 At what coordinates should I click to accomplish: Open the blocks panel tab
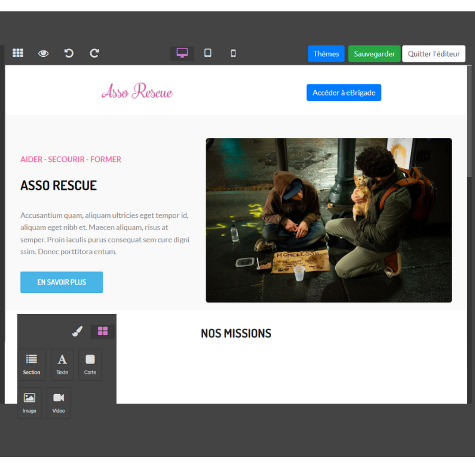click(103, 331)
